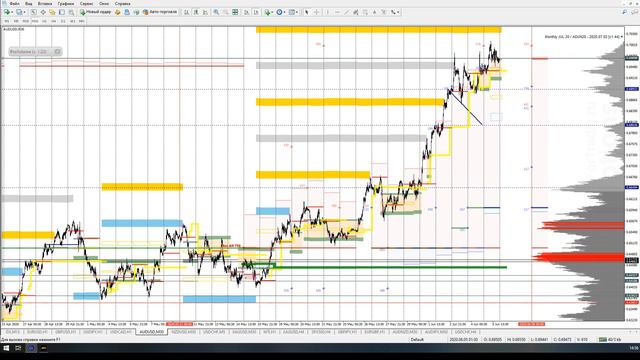Screen dimensions: 640x360
Task: Expand the New Chart dropdown arrow
Action: pyautogui.click(x=12, y=12)
